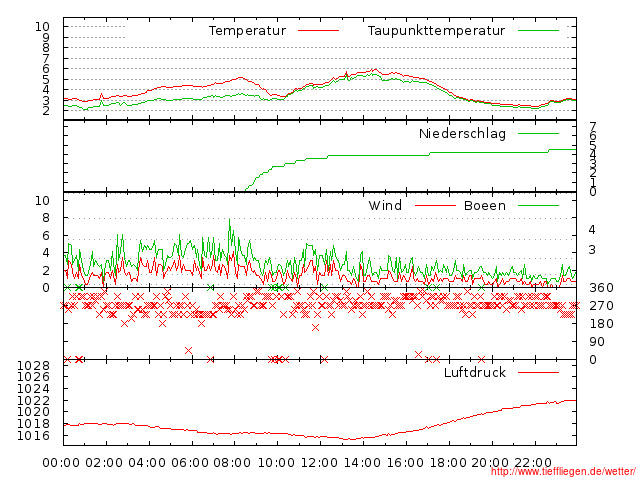640x480 pixels.
Task: Click the green Niederschlag legend line
Action: (x=538, y=133)
